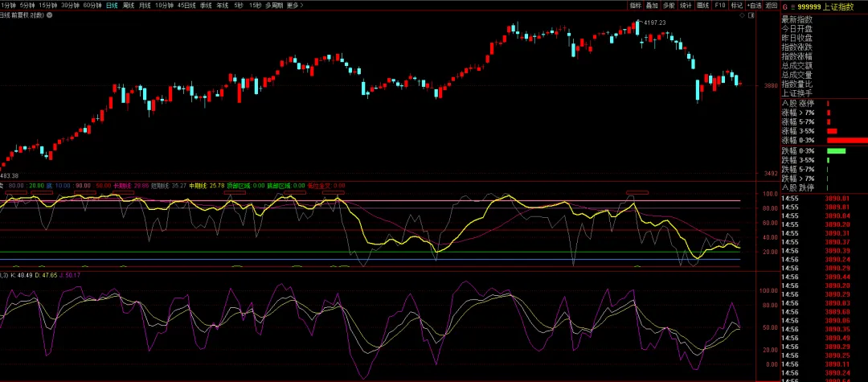The height and width of the screenshot is (382, 868).
Task: Click the 跌幅 3-5% row label
Action: pos(798,160)
